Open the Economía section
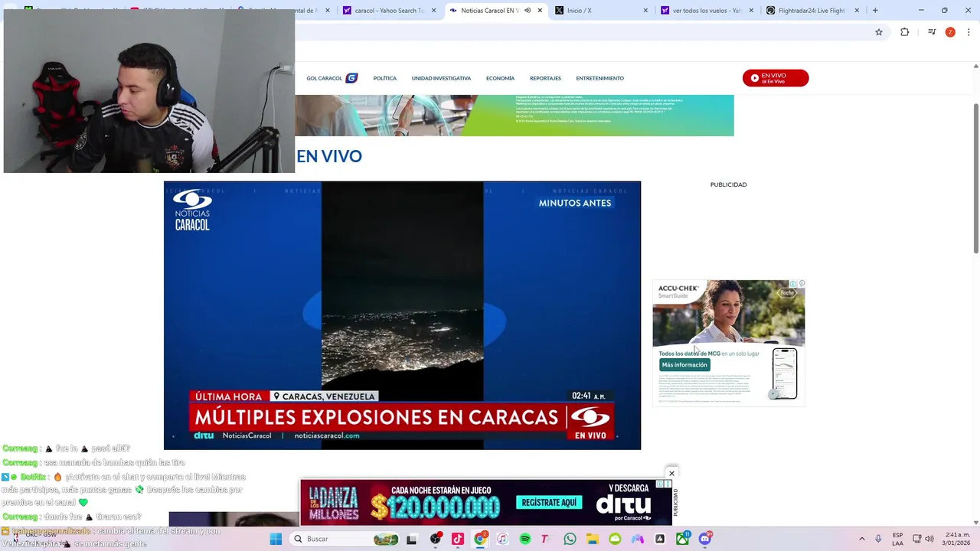980x551 pixels. click(x=500, y=78)
